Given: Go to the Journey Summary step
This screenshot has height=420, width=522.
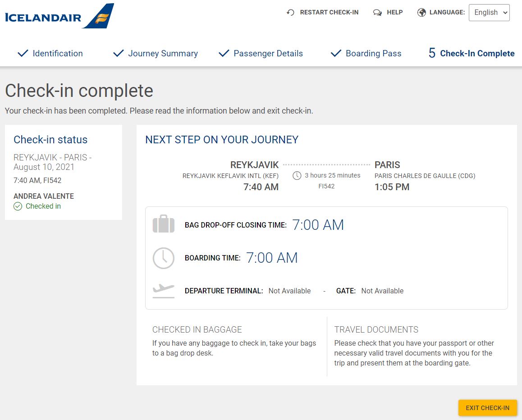Looking at the screenshot, I should click(x=156, y=53).
